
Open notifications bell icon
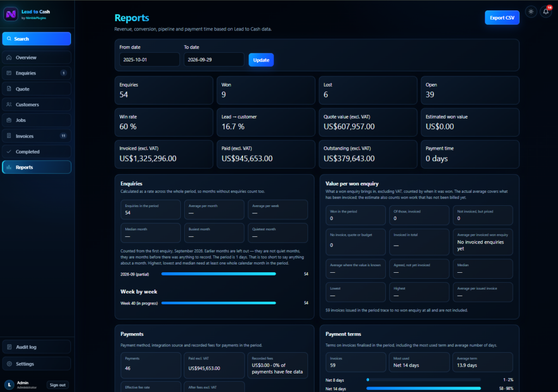[x=546, y=12]
